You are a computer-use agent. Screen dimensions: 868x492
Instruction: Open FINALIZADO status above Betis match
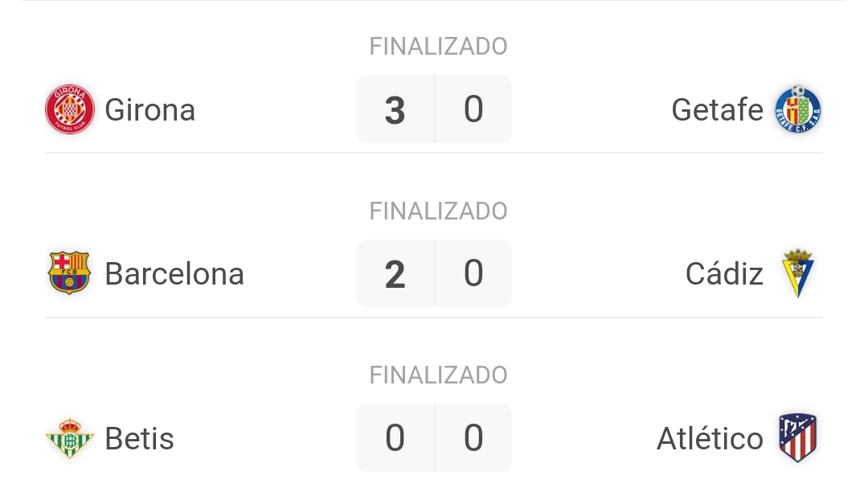click(439, 375)
